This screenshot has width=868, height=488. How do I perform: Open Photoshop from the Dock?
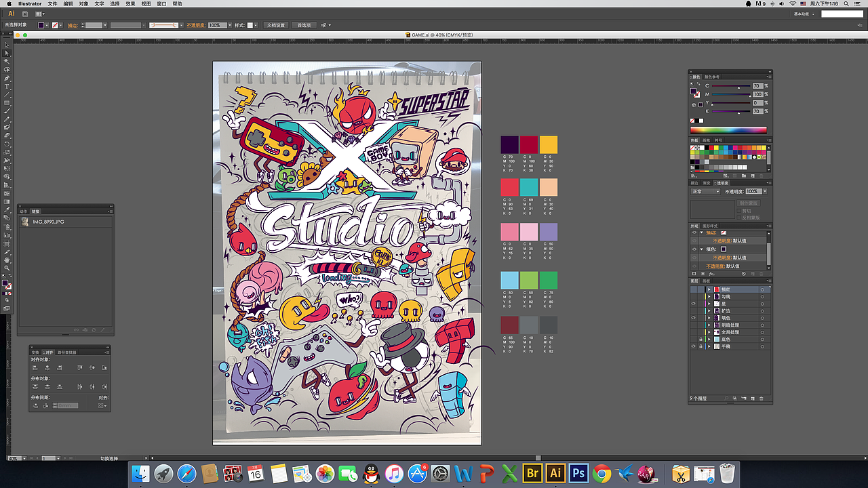(578, 472)
